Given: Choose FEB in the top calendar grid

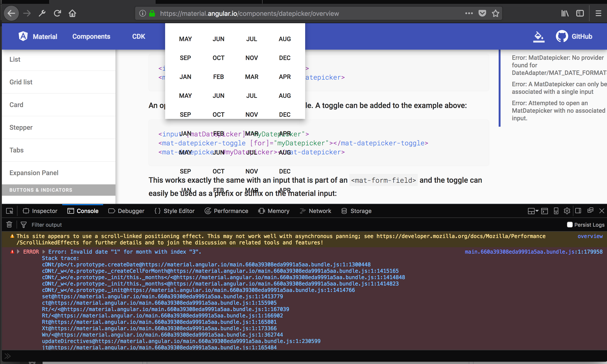Looking at the screenshot, I should 218,77.
